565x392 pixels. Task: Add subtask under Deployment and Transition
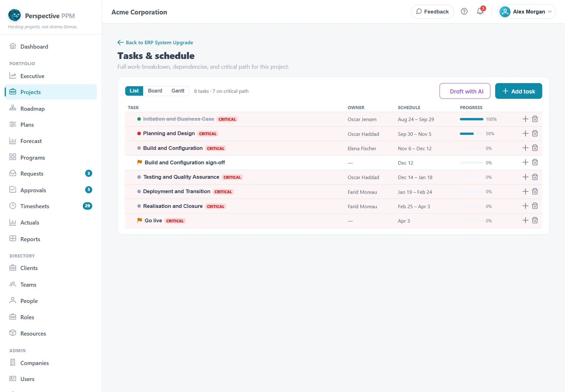point(525,192)
